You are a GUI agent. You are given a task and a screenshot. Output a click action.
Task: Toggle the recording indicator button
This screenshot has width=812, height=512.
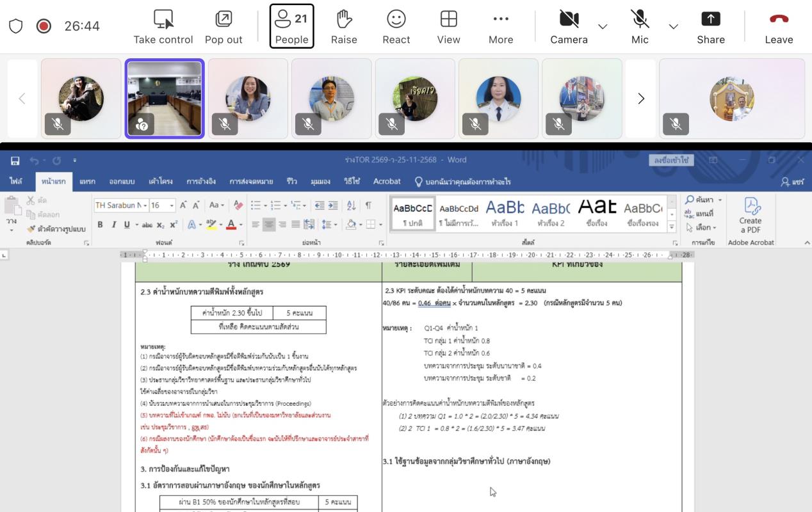[x=44, y=26]
